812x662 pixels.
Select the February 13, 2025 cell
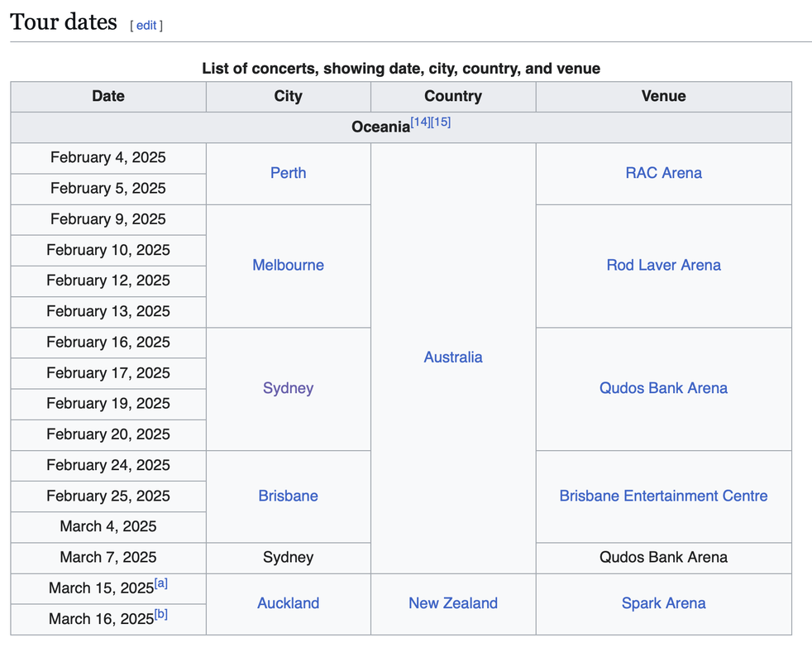click(108, 312)
